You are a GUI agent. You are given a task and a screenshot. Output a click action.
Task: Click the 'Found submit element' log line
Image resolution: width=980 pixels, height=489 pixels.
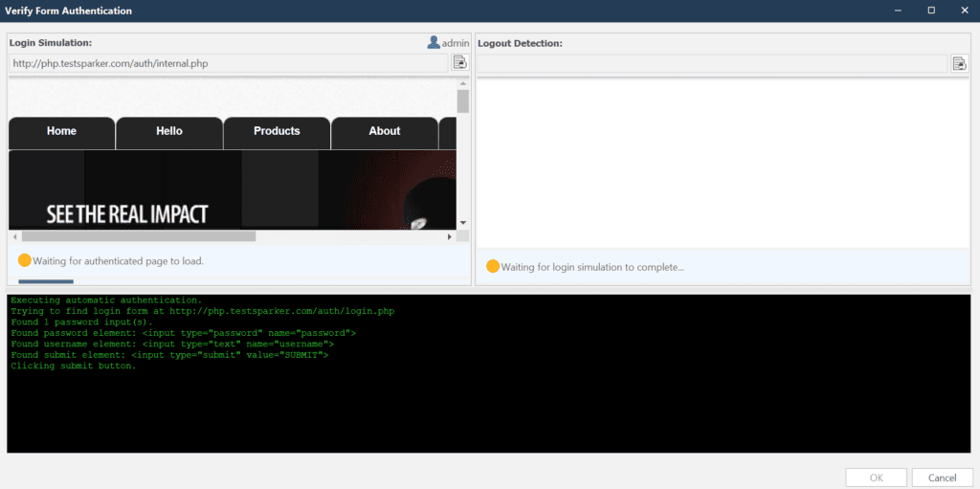pyautogui.click(x=169, y=355)
